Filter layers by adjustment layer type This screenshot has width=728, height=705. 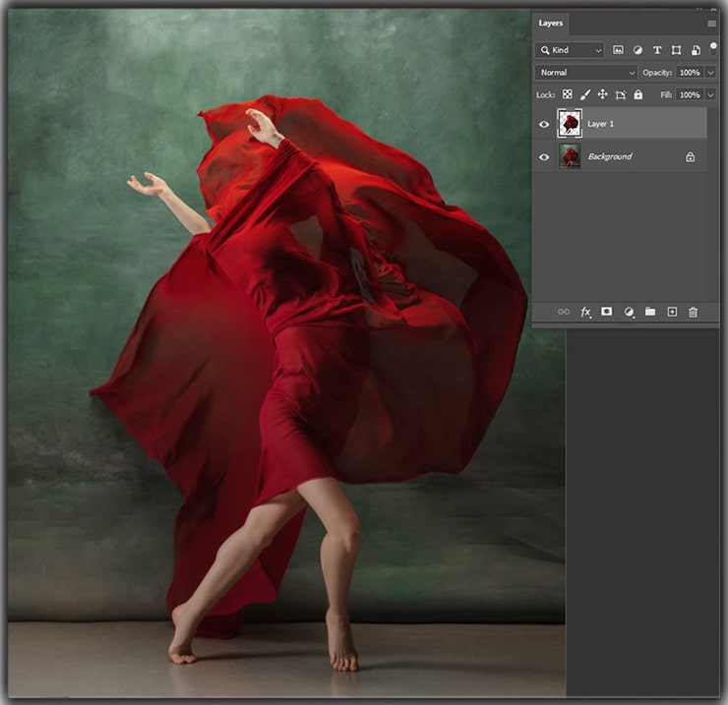tap(637, 50)
